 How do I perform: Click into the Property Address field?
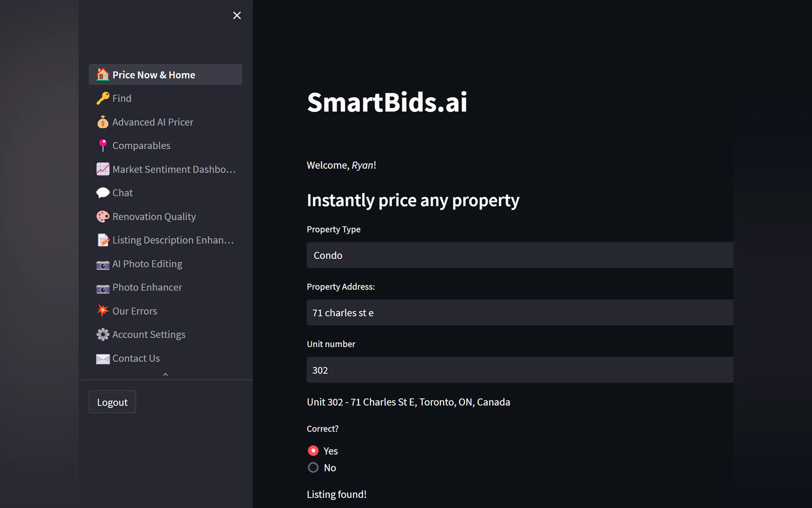pos(519,313)
